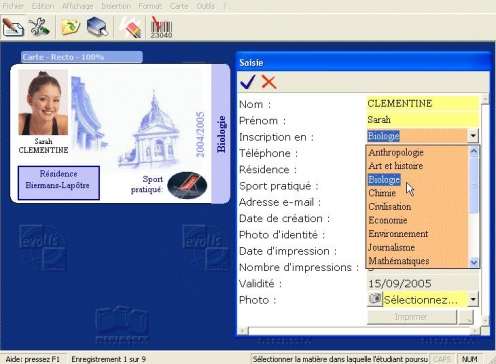This screenshot has width=496, height=364.
Task: Confirm entry with the blue checkmark
Action: [x=248, y=82]
